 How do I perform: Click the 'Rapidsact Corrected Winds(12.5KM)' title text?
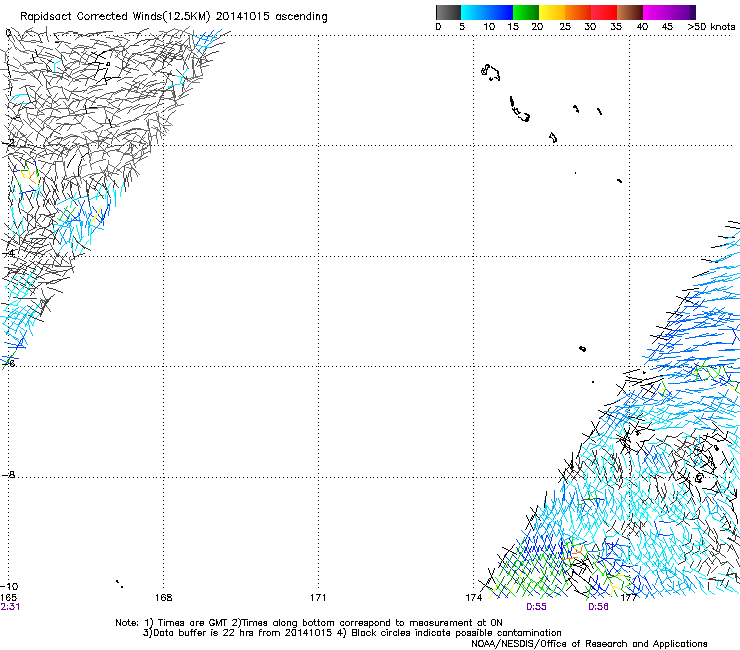[115, 17]
